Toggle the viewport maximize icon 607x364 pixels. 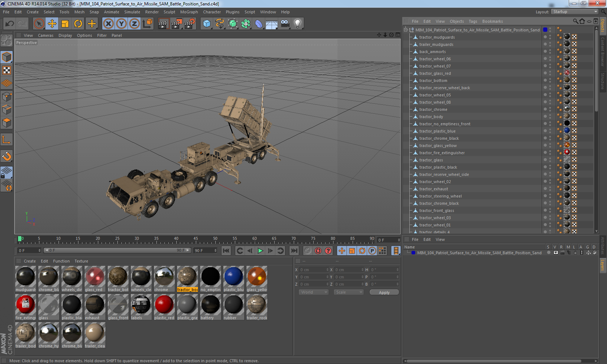click(x=398, y=35)
